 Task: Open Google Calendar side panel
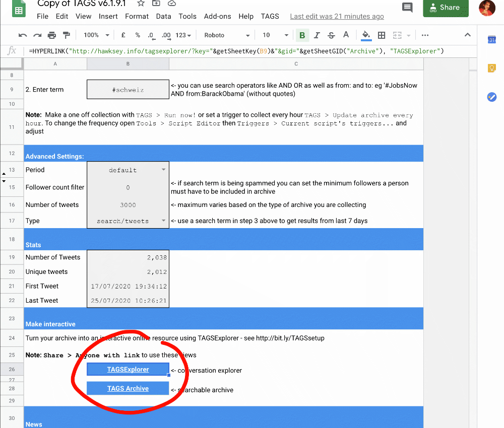(492, 40)
